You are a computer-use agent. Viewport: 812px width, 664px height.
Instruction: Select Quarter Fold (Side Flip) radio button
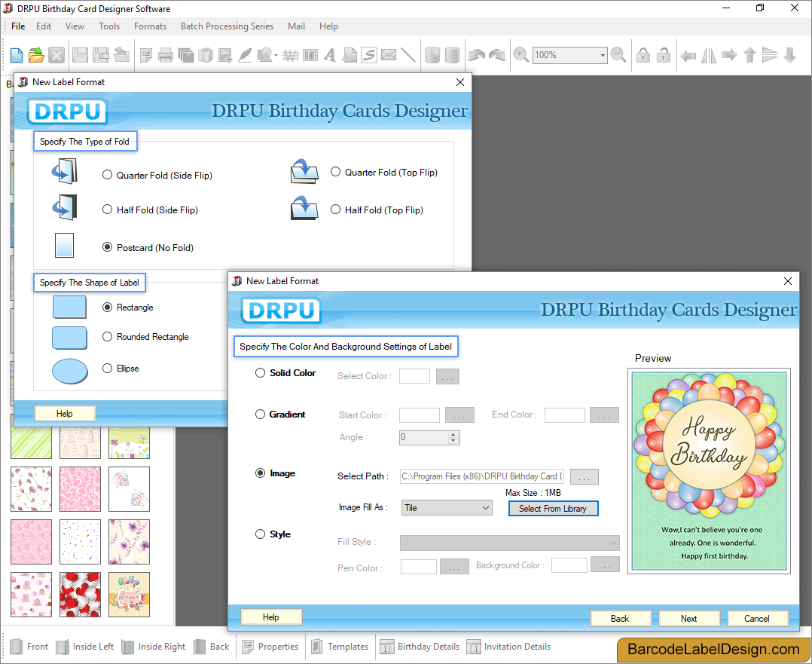tap(107, 175)
